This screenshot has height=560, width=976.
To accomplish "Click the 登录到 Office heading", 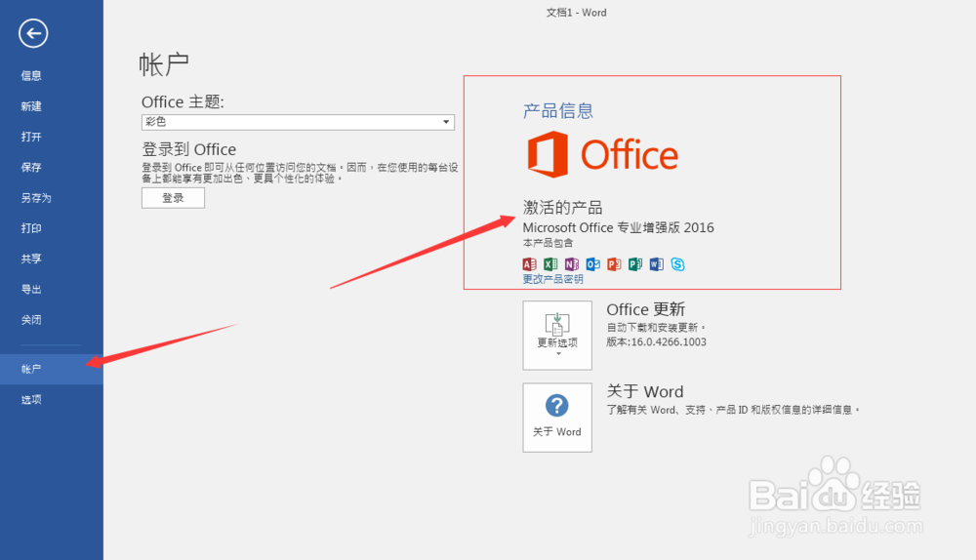I will point(189,149).
